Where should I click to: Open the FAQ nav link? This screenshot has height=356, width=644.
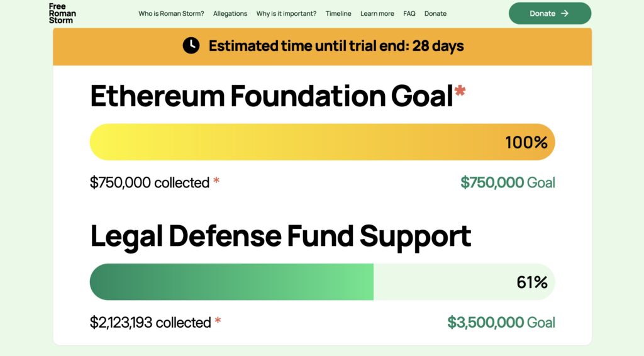coord(409,14)
